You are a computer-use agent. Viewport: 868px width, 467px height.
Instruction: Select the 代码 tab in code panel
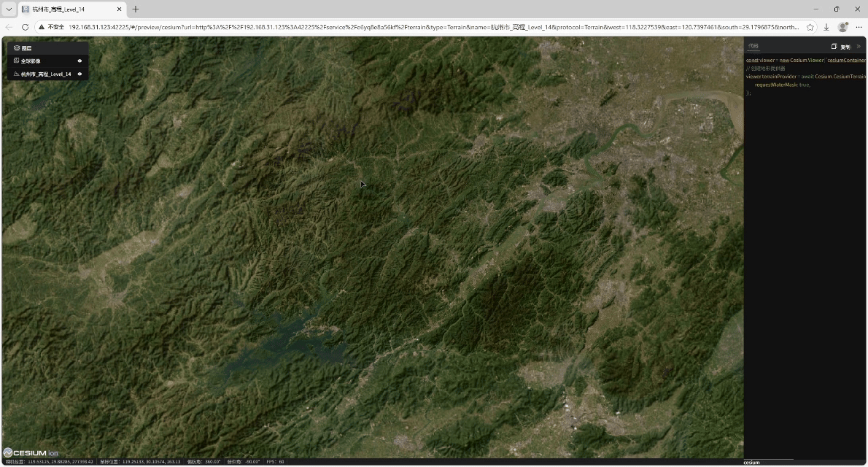(x=753, y=47)
